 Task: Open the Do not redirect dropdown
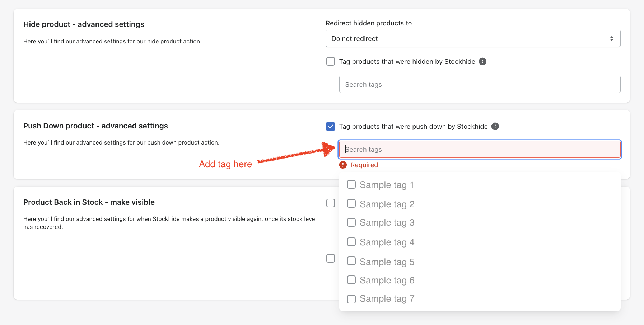tap(473, 39)
